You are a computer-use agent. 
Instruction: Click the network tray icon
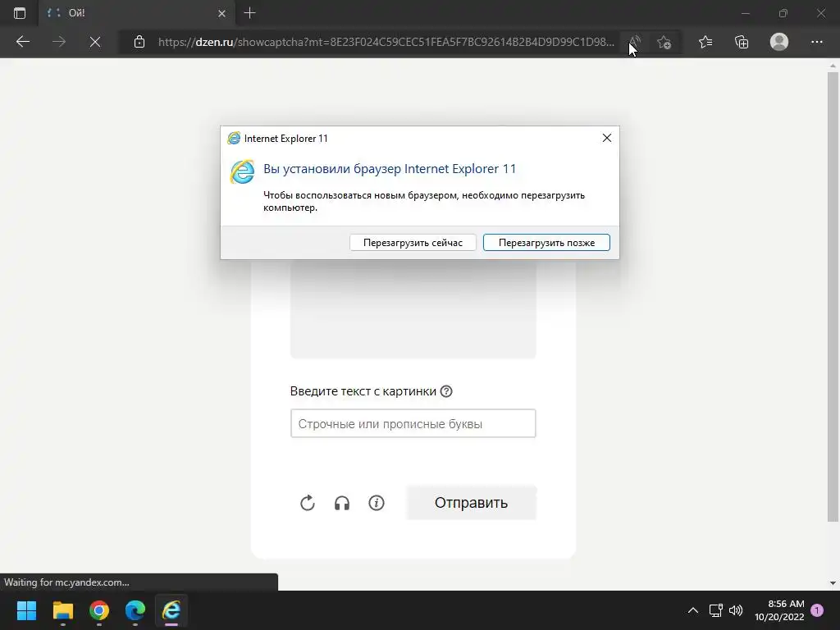pos(715,610)
